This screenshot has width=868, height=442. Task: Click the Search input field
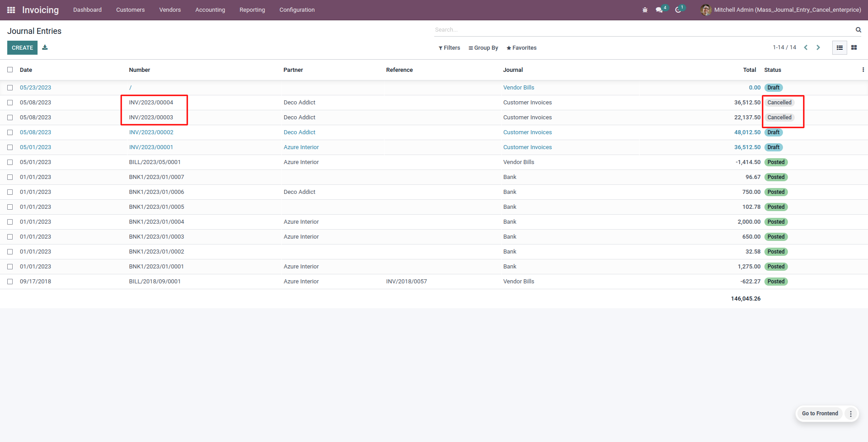643,30
